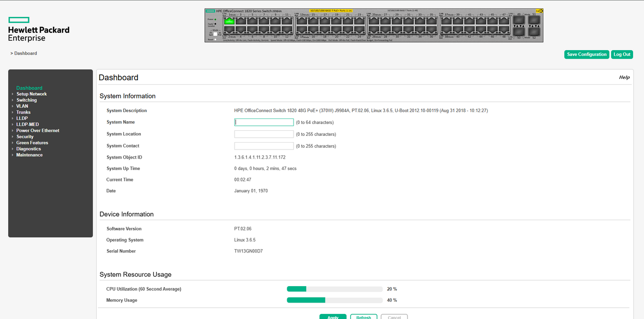
Task: Click the Hewlett Packard Enterprise logo
Action: [x=39, y=30]
